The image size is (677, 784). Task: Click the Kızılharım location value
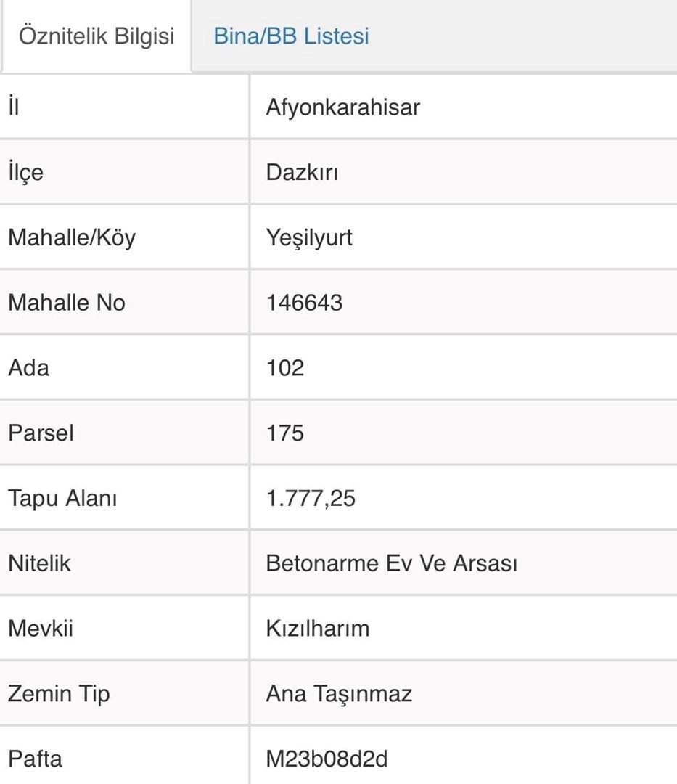tap(318, 628)
